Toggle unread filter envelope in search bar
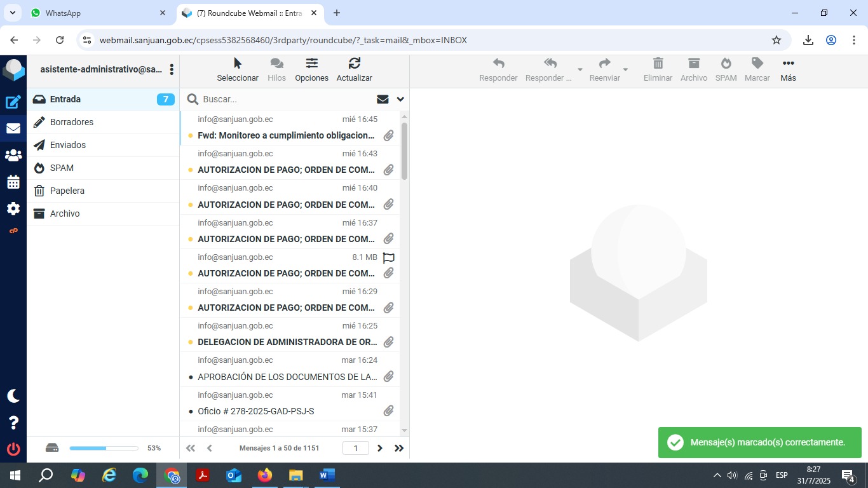The image size is (868, 488). pos(383,99)
